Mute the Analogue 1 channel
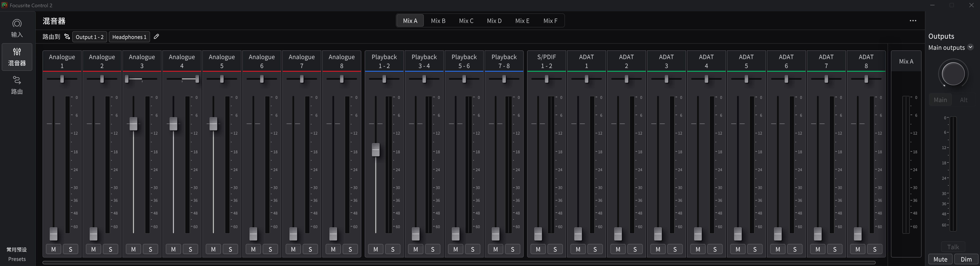980x266 pixels. pos(53,249)
